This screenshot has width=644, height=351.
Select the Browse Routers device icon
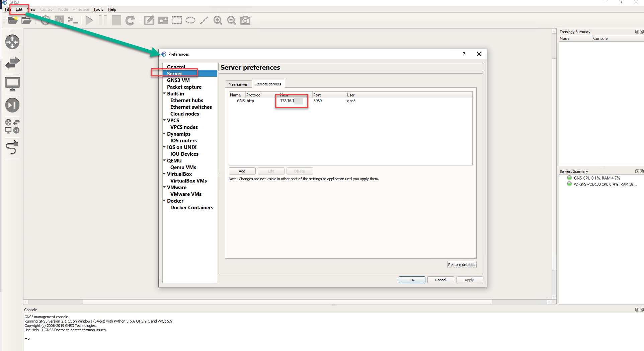click(x=12, y=42)
